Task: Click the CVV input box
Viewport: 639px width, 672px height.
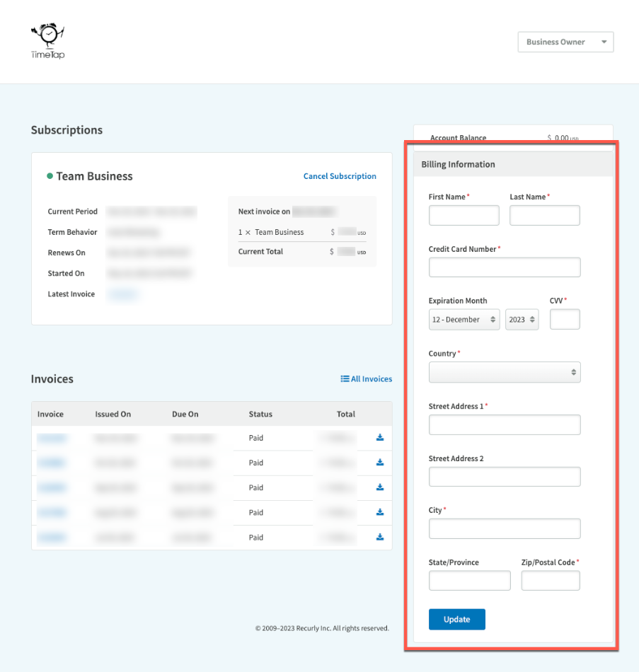Action: click(565, 319)
